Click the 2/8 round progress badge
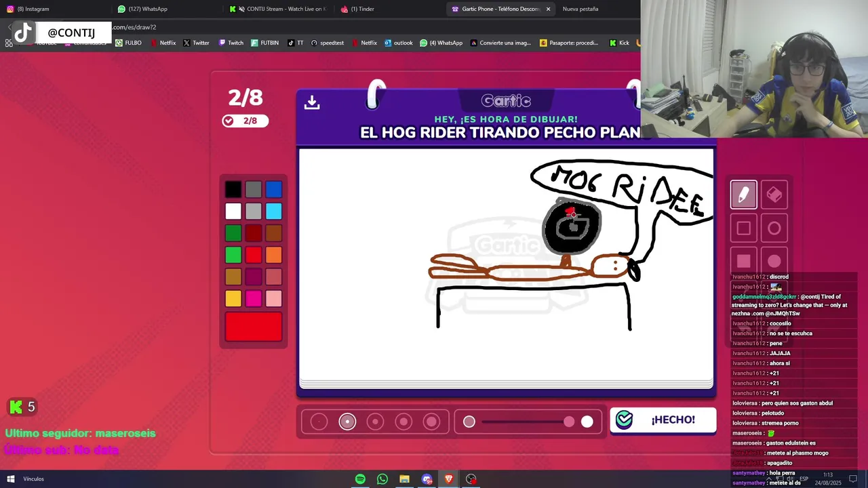The width and height of the screenshot is (868, 488). (245, 121)
